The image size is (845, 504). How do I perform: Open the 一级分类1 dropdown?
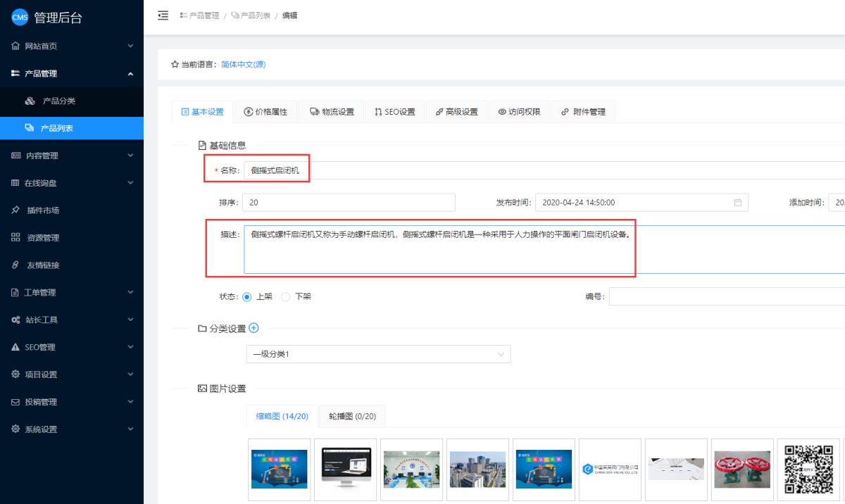378,354
